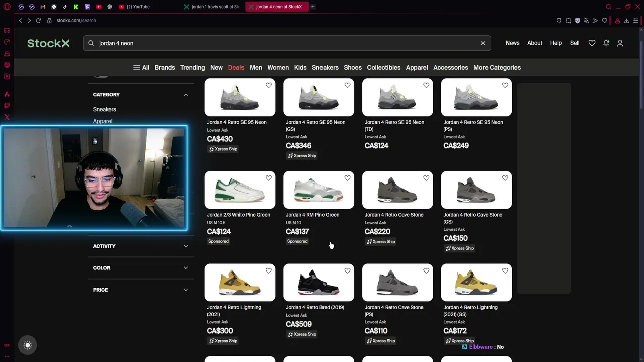Favorite Jordan 2/3 White Pine Green
644x362 pixels.
coord(269,178)
